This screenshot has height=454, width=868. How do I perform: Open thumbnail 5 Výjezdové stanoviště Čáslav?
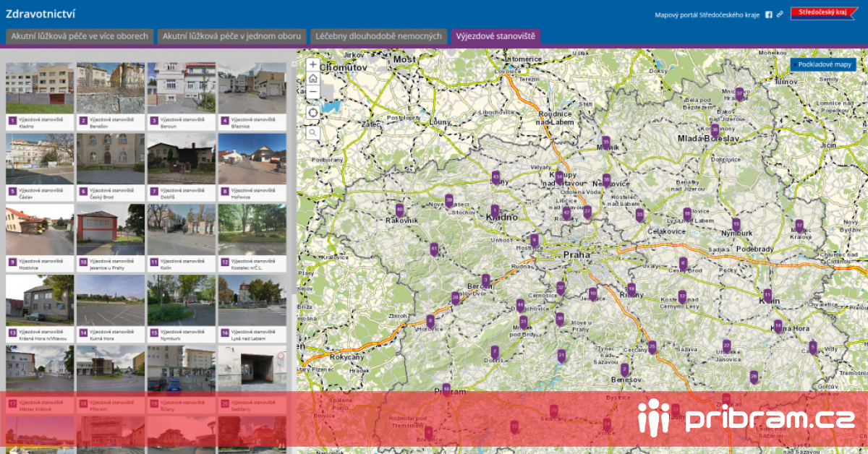(40, 167)
